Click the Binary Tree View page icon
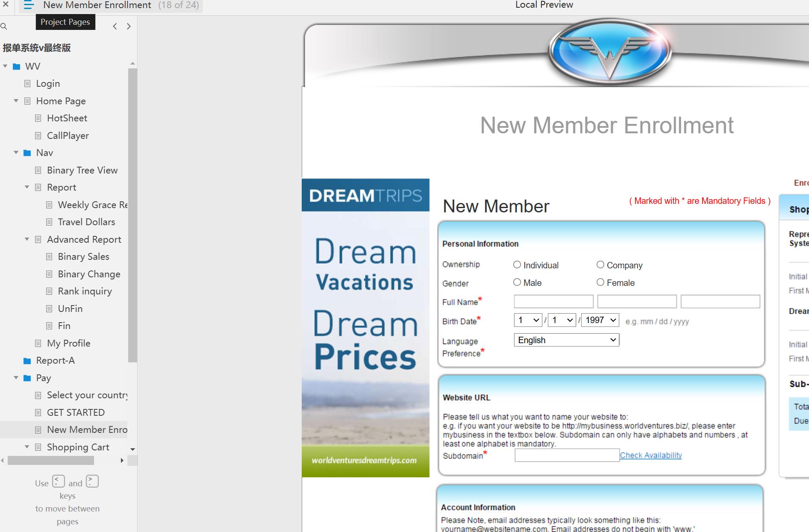 pos(38,170)
